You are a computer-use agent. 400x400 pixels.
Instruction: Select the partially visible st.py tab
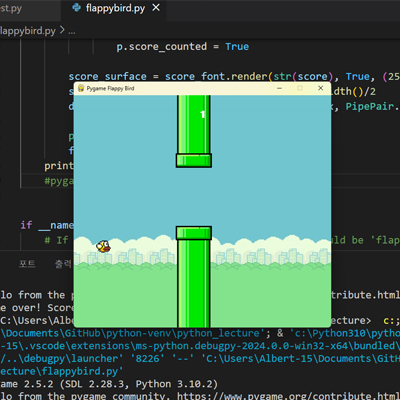tap(11, 8)
